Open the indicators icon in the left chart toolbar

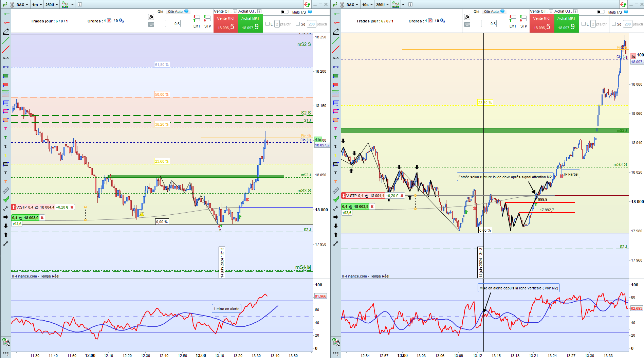(65, 4)
